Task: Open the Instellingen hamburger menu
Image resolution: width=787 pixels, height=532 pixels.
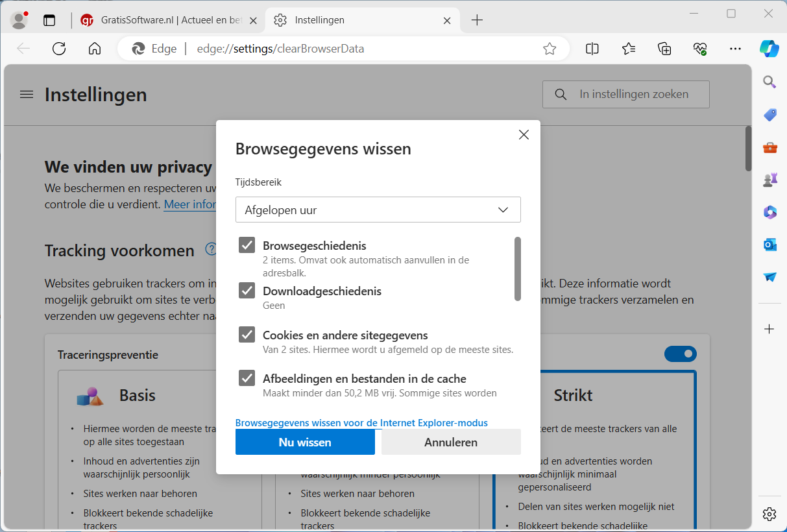Action: pos(27,95)
